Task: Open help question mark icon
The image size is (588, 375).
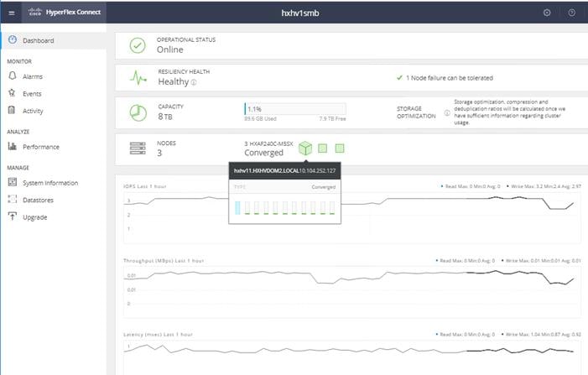Action: tap(571, 13)
